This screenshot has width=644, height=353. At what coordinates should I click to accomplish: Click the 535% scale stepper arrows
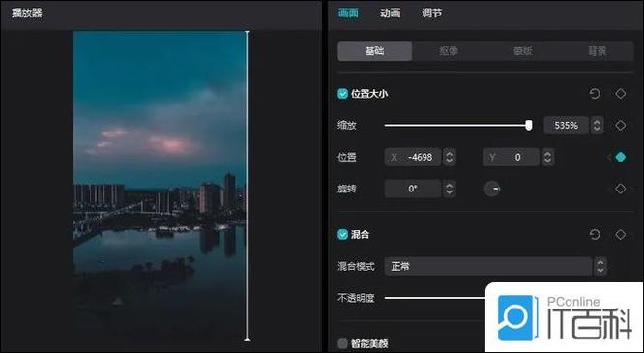coord(597,126)
